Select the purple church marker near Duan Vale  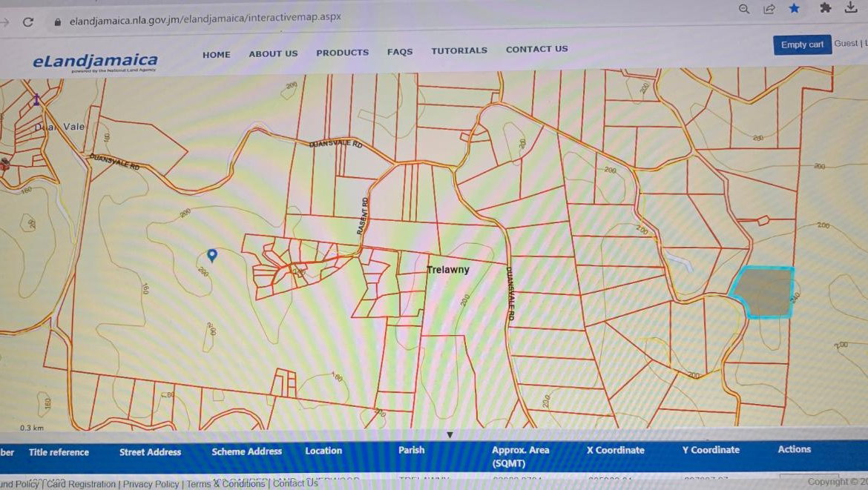click(36, 99)
